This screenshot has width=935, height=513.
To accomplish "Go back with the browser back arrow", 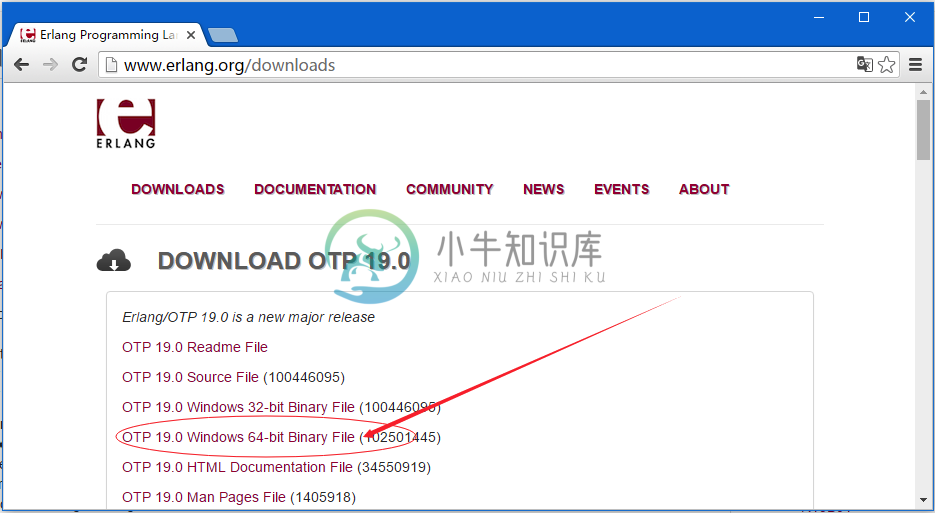I will point(21,64).
